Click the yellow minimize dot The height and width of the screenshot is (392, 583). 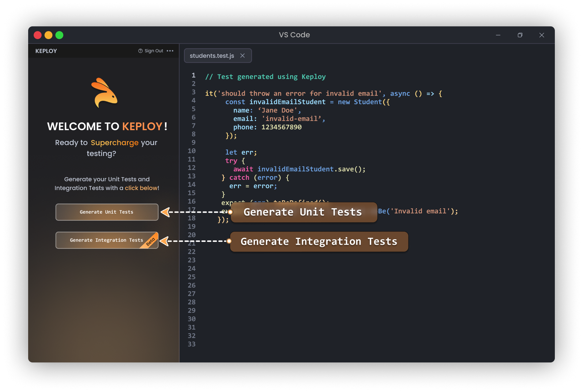click(x=48, y=35)
